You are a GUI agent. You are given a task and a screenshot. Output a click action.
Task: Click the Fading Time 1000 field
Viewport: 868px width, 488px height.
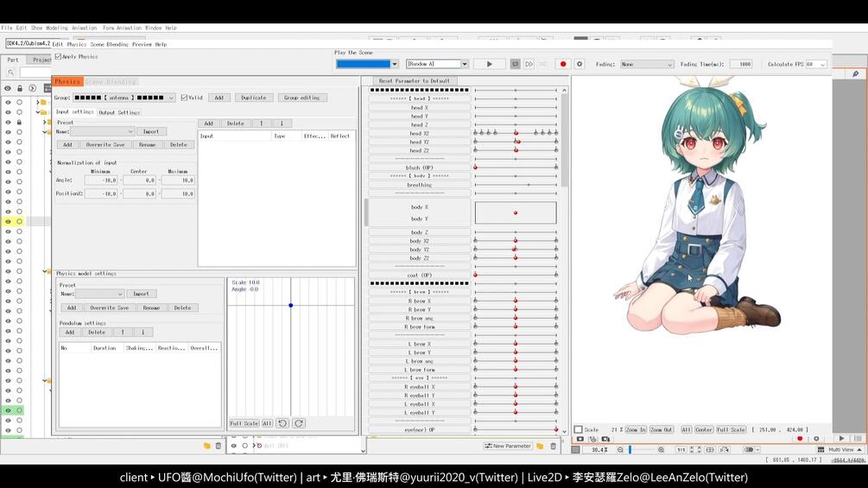(x=741, y=64)
